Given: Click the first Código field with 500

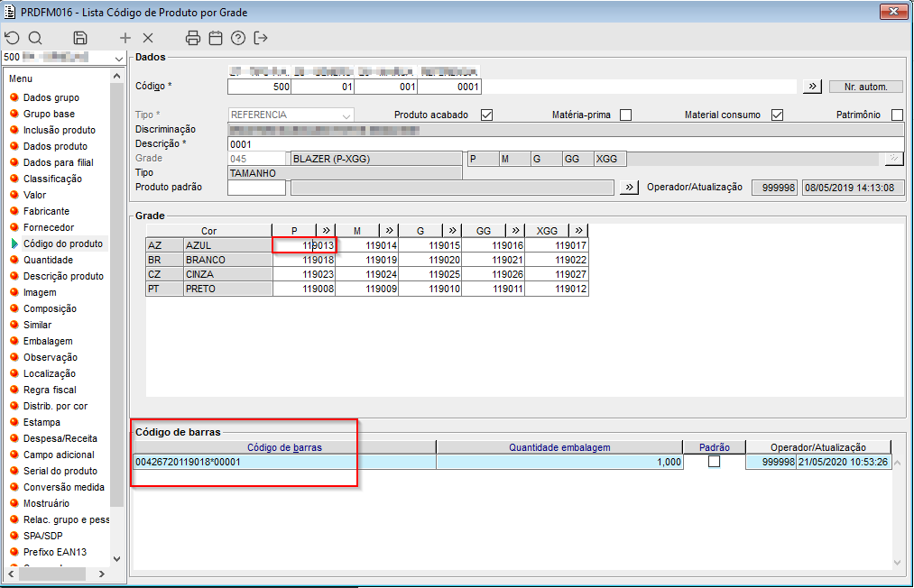Looking at the screenshot, I should (259, 87).
